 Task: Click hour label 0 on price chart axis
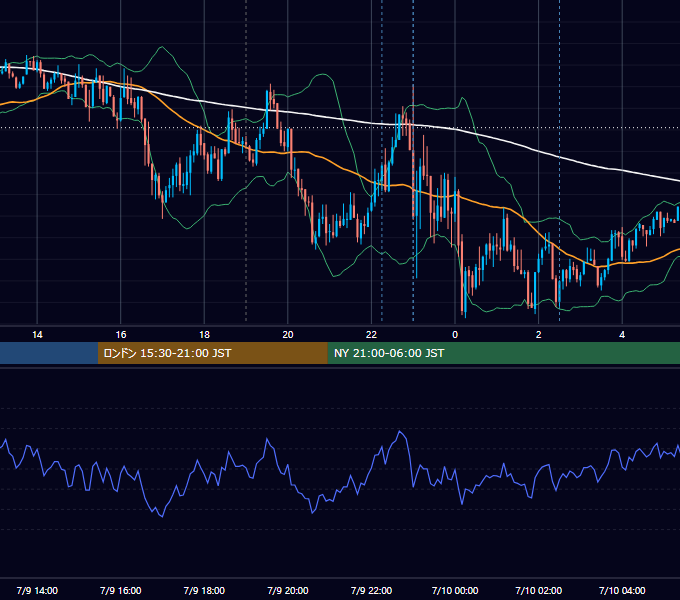(455, 335)
